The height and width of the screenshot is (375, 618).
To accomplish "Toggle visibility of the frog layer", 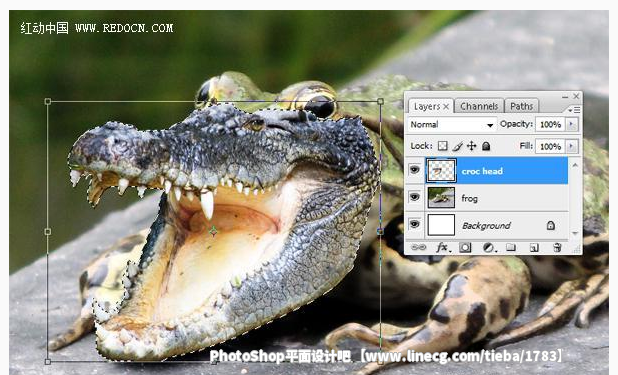I will (414, 197).
